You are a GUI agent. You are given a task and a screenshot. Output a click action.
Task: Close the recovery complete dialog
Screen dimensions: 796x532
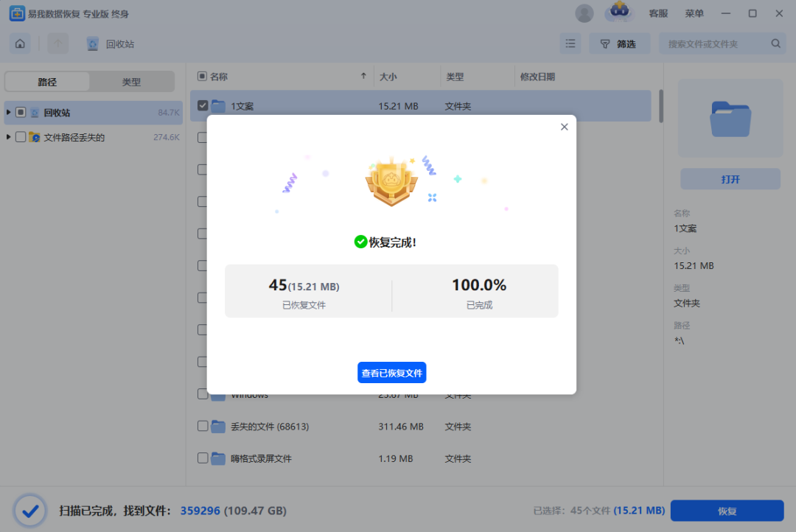click(564, 127)
